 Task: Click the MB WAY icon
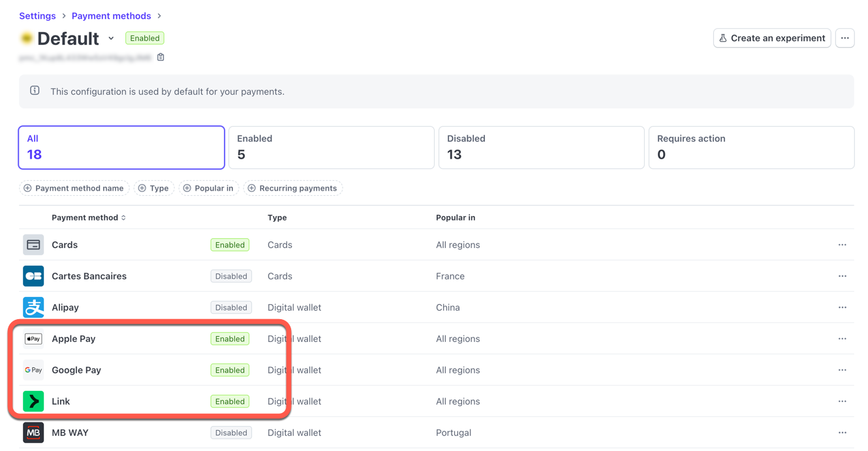tap(33, 432)
